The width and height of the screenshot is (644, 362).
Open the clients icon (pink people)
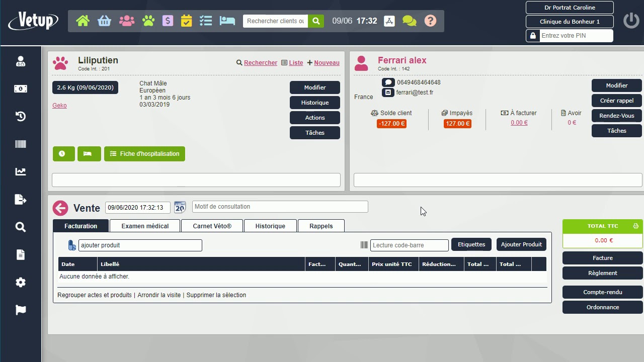coord(126,21)
